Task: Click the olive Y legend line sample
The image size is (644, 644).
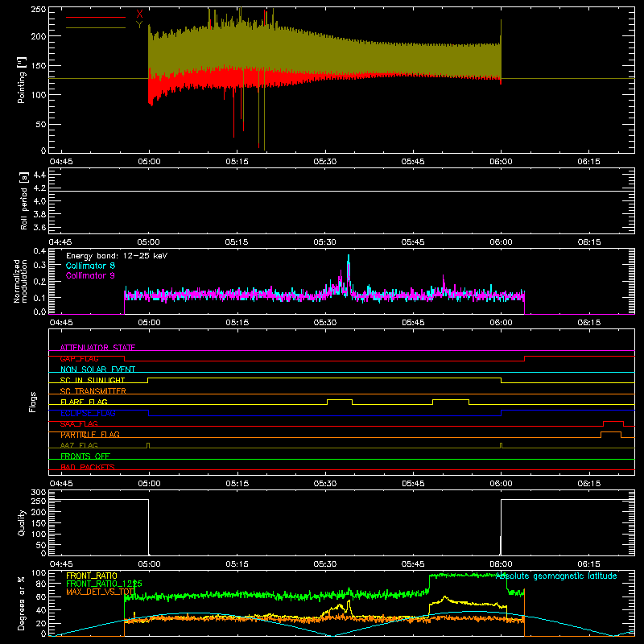Action: [96, 27]
